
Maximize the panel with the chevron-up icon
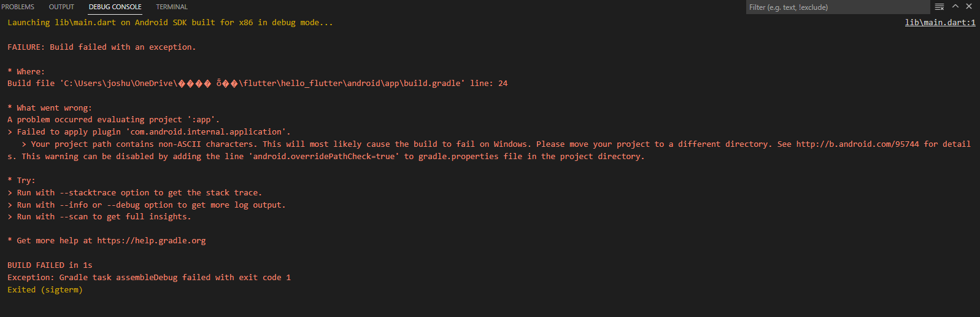tap(955, 6)
